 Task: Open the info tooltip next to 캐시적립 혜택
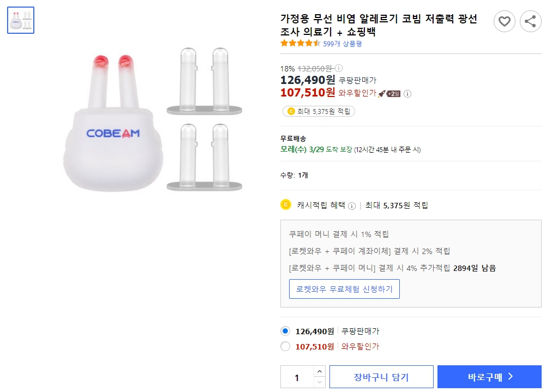point(353,206)
